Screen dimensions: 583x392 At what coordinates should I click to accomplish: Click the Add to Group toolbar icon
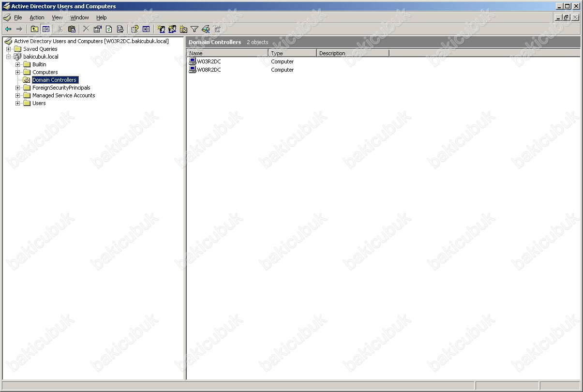[217, 29]
